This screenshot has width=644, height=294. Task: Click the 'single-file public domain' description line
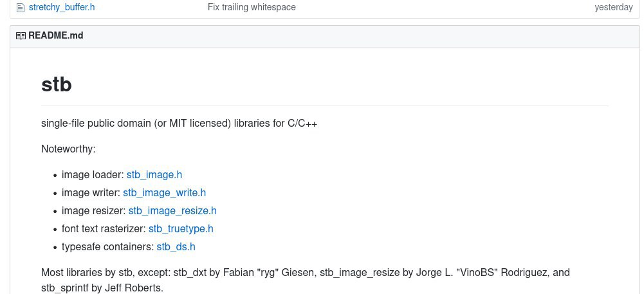click(x=179, y=124)
